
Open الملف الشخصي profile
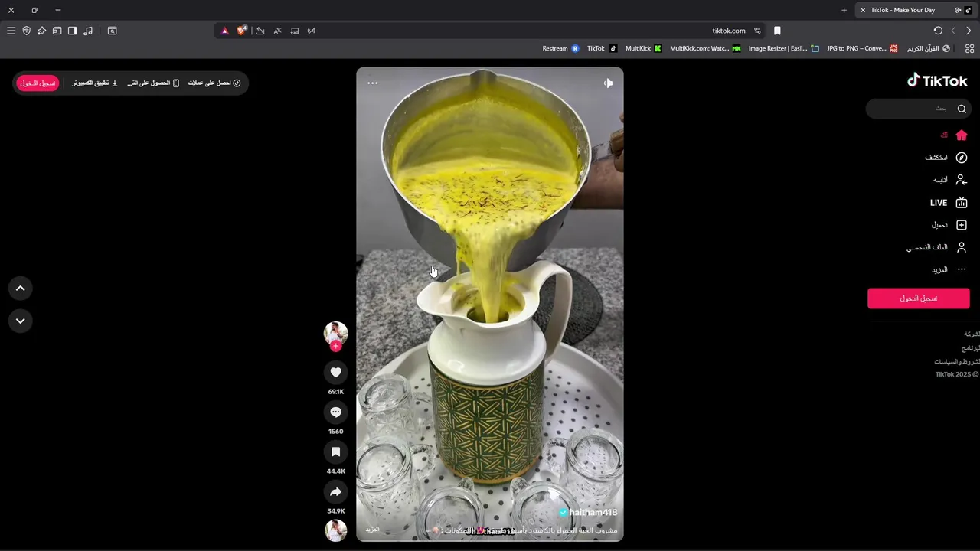tap(937, 247)
